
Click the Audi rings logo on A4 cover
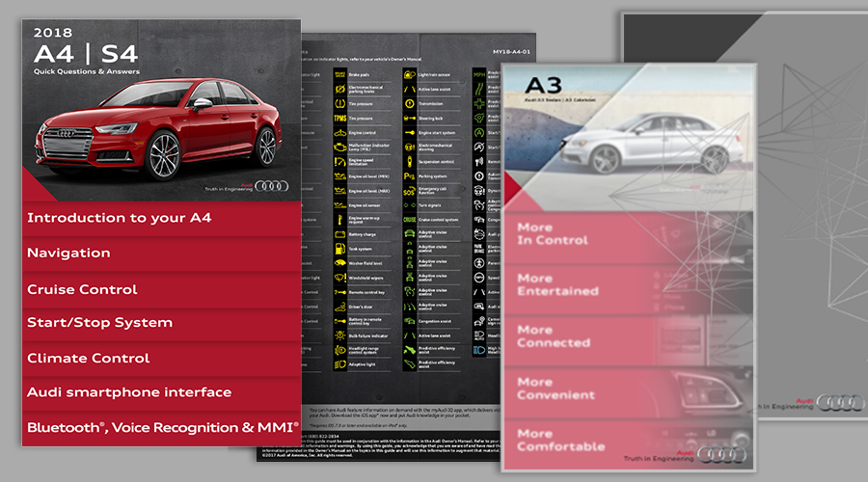[272, 186]
